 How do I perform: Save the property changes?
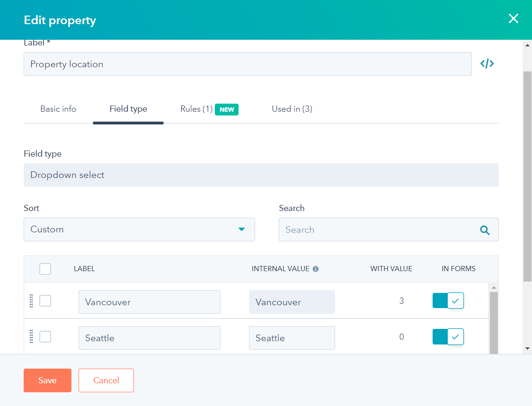click(x=47, y=380)
